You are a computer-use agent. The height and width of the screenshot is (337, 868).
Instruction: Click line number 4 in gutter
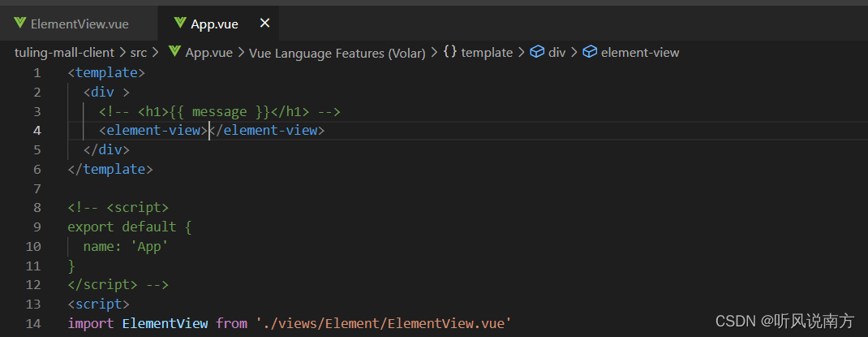coord(37,131)
